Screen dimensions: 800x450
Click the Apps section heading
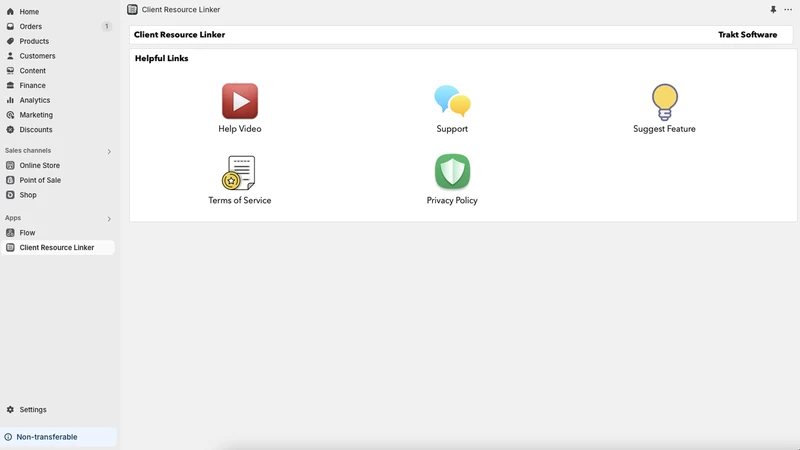13,218
